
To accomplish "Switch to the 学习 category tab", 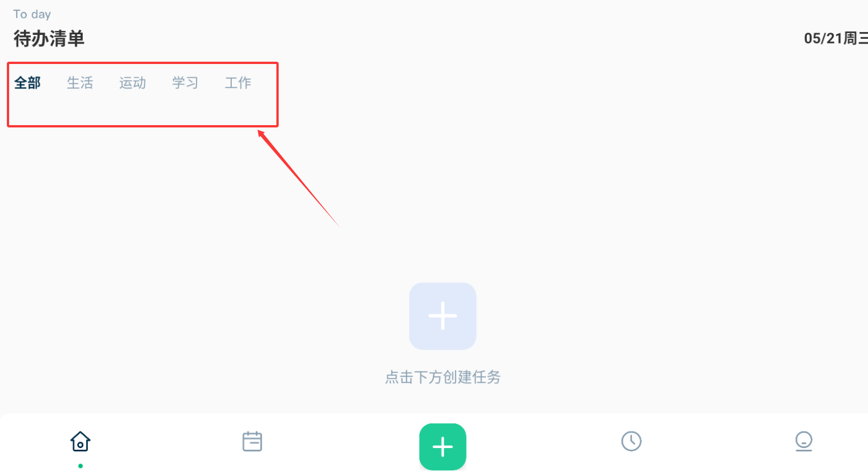I will tap(185, 83).
